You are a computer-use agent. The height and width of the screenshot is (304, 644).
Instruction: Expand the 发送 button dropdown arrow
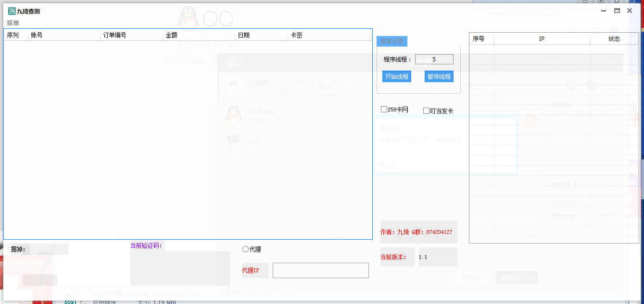[x=530, y=277]
